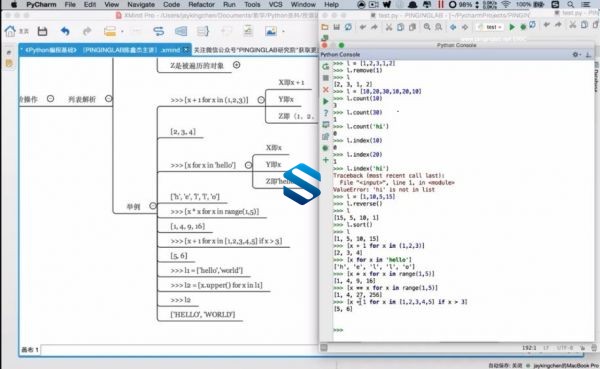The image size is (600, 369).
Task: Collapse the [x for x in 'hello'] node
Action: (x=248, y=165)
